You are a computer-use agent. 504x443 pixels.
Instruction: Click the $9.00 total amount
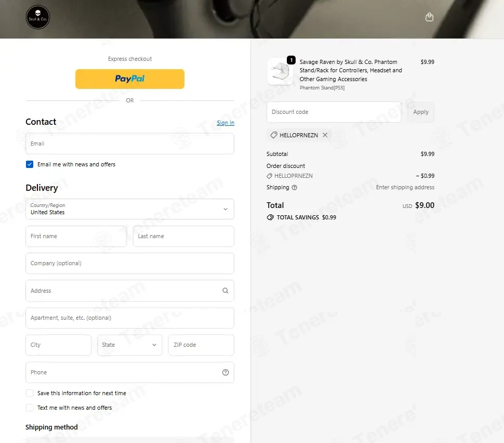[x=425, y=205]
